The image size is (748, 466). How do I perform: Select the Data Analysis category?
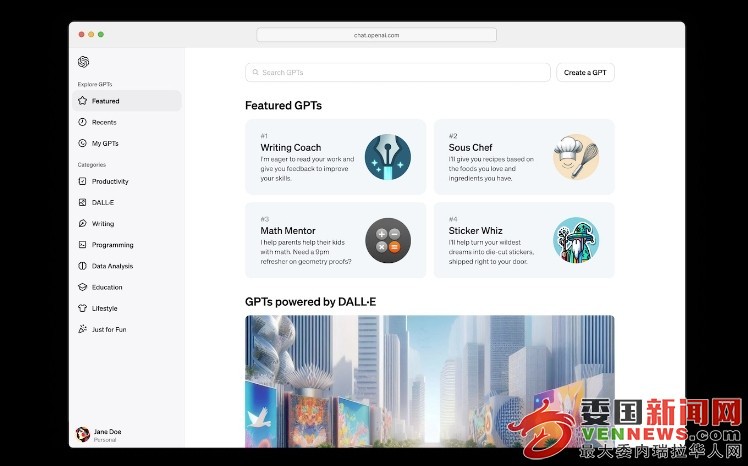click(x=127, y=266)
